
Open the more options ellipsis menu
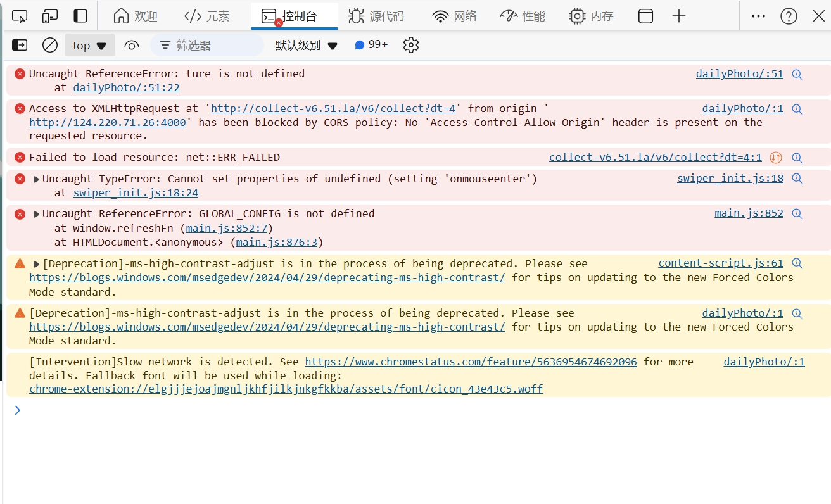[x=758, y=16]
